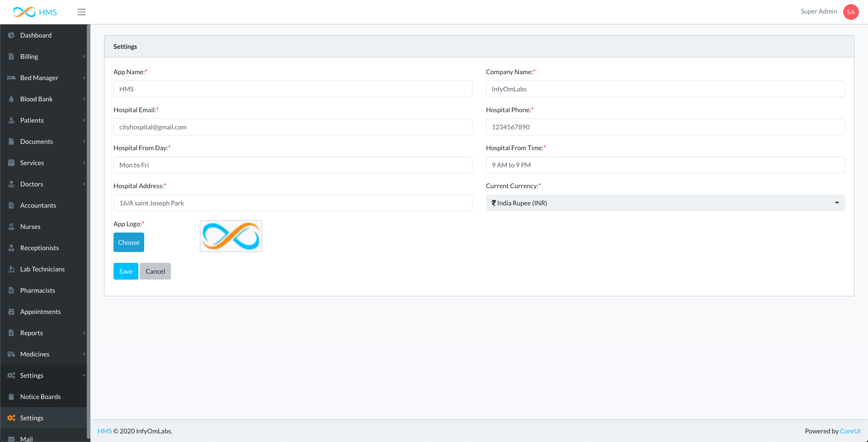Click the HMS infinity logo in header
Viewport: 868px width, 442px height.
tap(24, 12)
